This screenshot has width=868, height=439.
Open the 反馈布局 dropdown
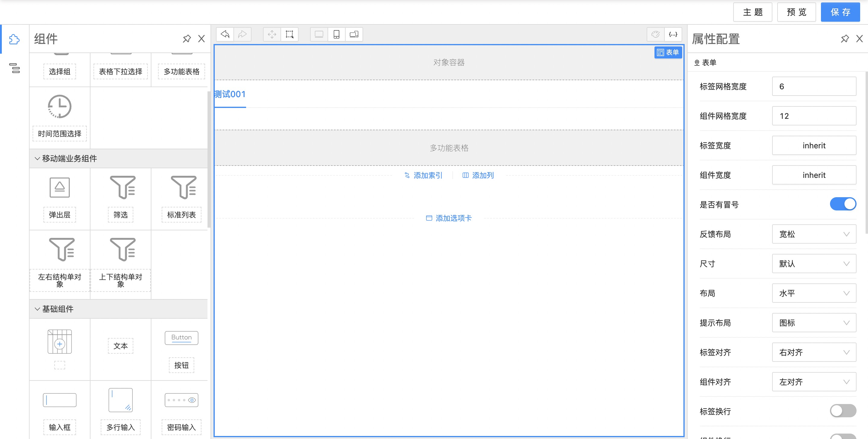point(814,234)
